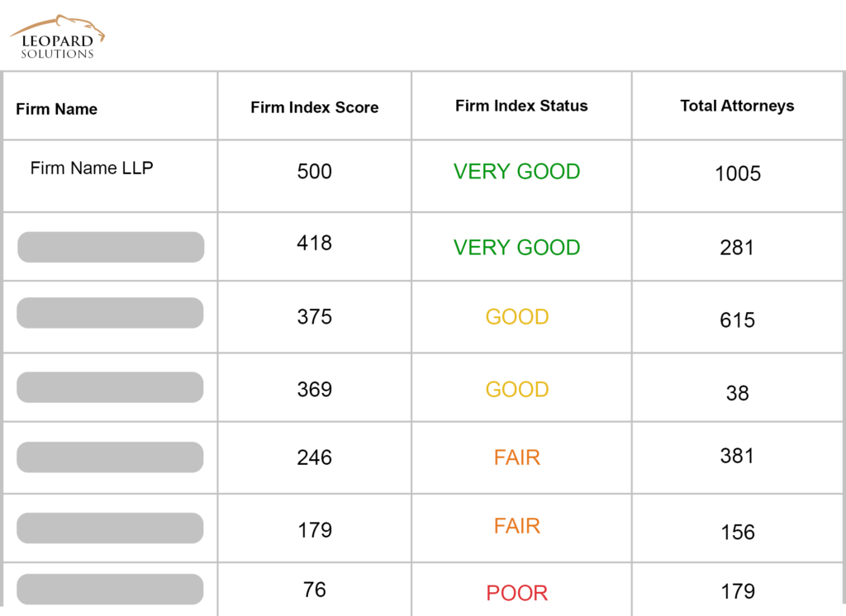Select the Firm Name column header
Image resolution: width=846 pixels, height=616 pixels.
pos(57,109)
